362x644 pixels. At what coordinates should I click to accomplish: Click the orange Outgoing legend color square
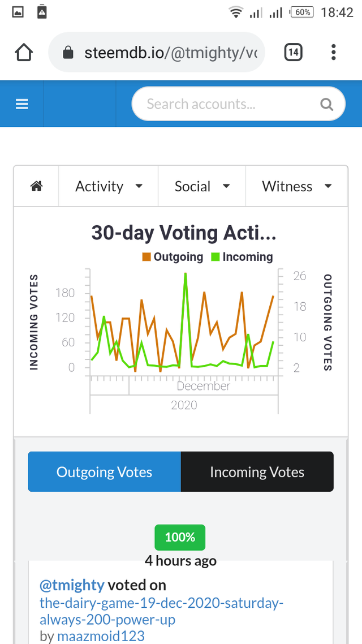pos(146,257)
